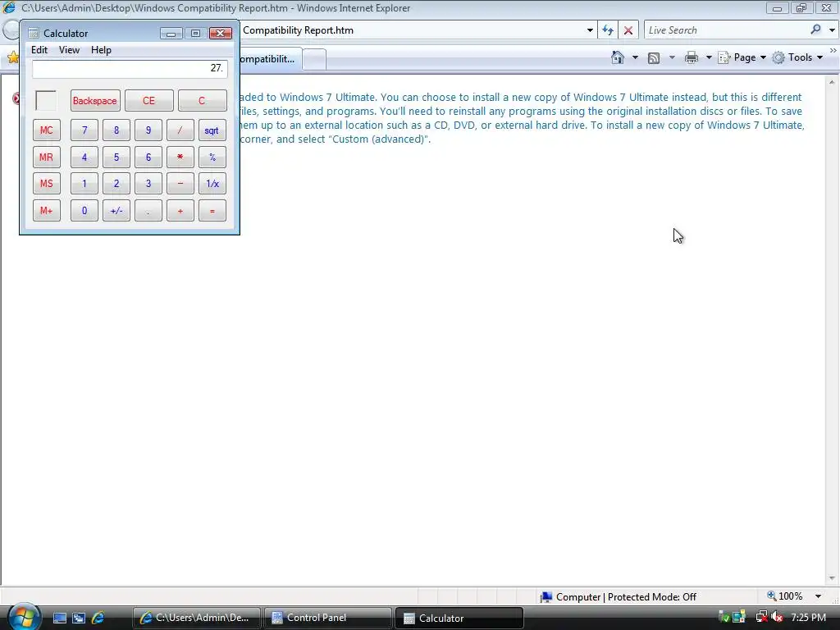Expand the toolbar overflow chevron

(x=833, y=50)
